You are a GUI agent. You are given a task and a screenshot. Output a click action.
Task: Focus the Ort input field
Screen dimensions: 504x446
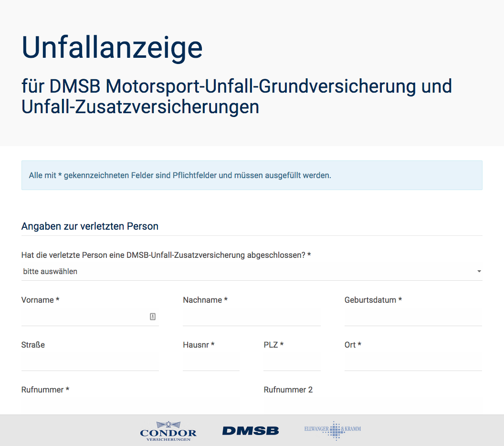click(x=413, y=362)
